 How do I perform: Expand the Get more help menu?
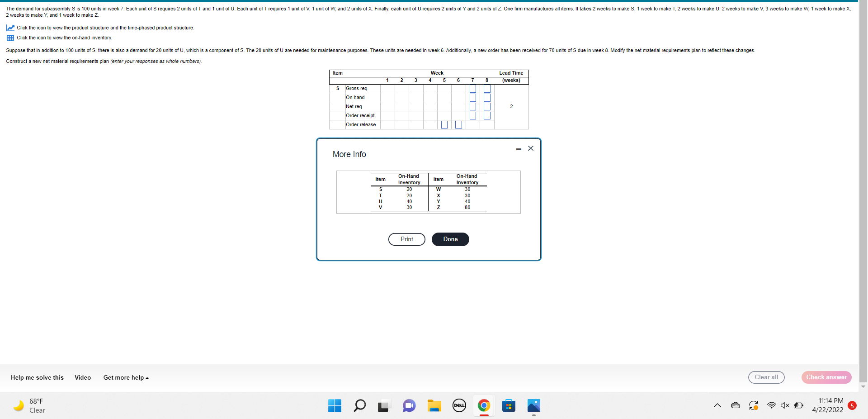pos(125,377)
